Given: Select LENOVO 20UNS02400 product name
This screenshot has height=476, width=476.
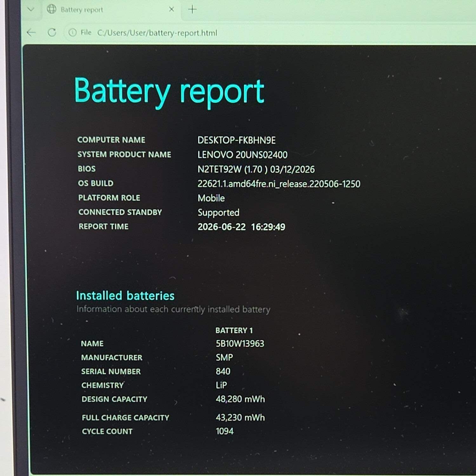Looking at the screenshot, I should pos(242,155).
